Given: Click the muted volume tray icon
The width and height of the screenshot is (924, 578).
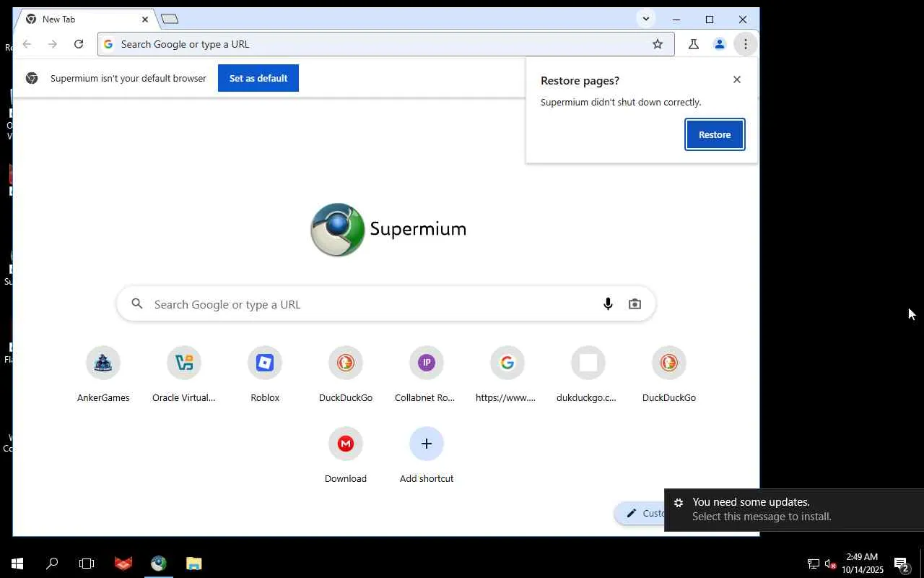Looking at the screenshot, I should click(830, 564).
